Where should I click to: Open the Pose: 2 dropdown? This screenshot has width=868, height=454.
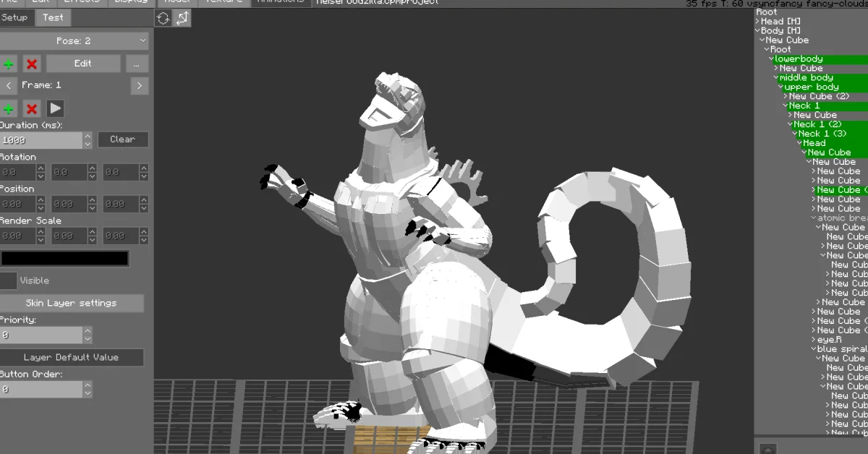pos(75,41)
